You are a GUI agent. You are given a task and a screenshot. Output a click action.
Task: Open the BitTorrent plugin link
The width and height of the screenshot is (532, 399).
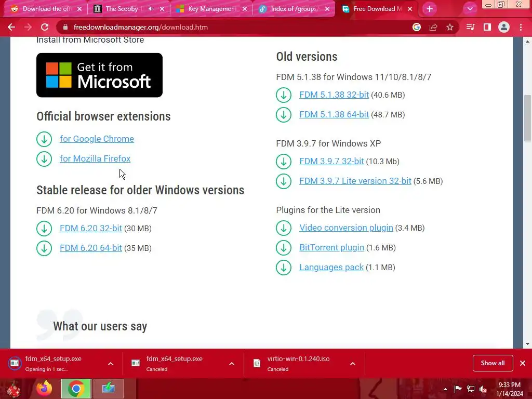[x=331, y=248]
